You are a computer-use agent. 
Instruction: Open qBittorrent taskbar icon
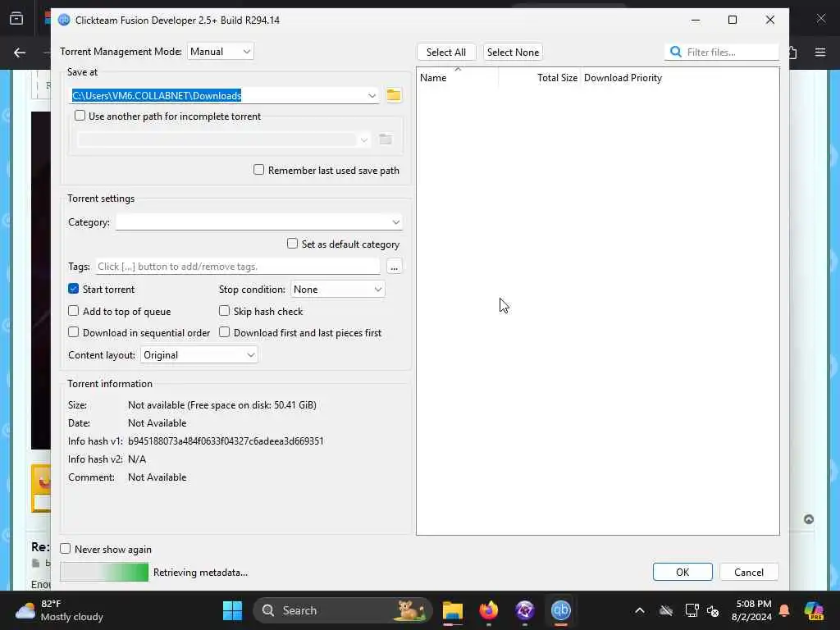(561, 610)
